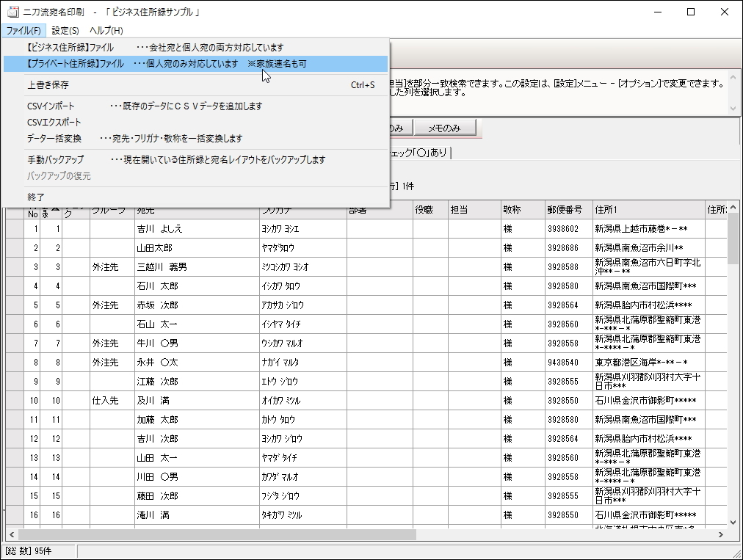Select 手動バックアップ menu entry
743x560 pixels.
(x=195, y=160)
